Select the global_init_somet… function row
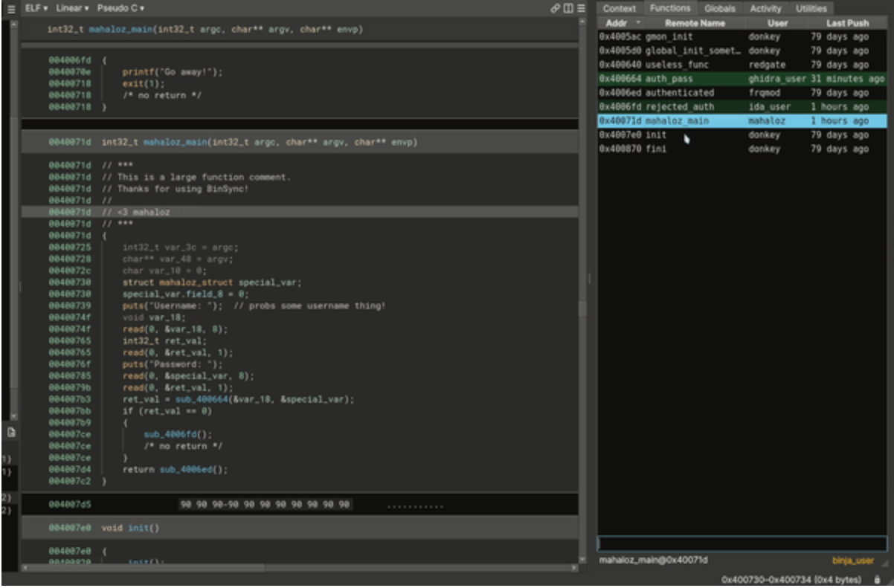Screen dimensions: 894x588 (742, 51)
